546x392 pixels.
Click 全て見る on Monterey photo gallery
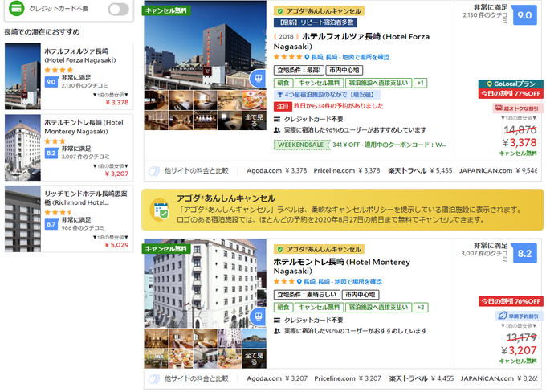click(x=254, y=358)
